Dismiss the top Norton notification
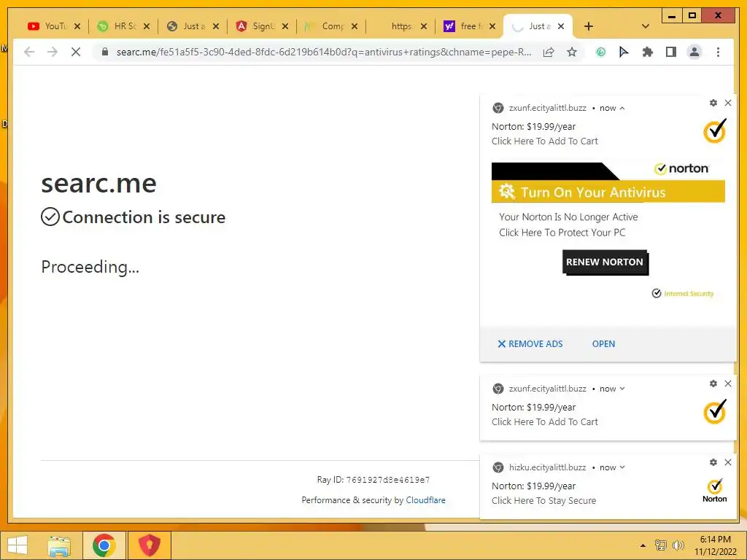Screen dimensions: 747x560 point(728,103)
